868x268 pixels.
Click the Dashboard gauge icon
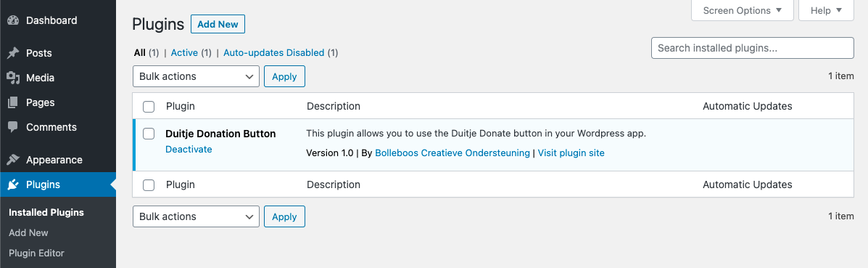(13, 20)
